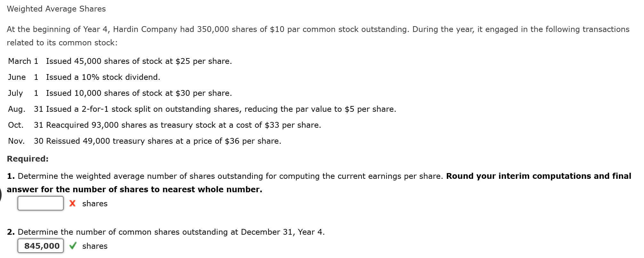Select the bold rounding instruction text
Screen dimensions: 644x258
(134, 189)
